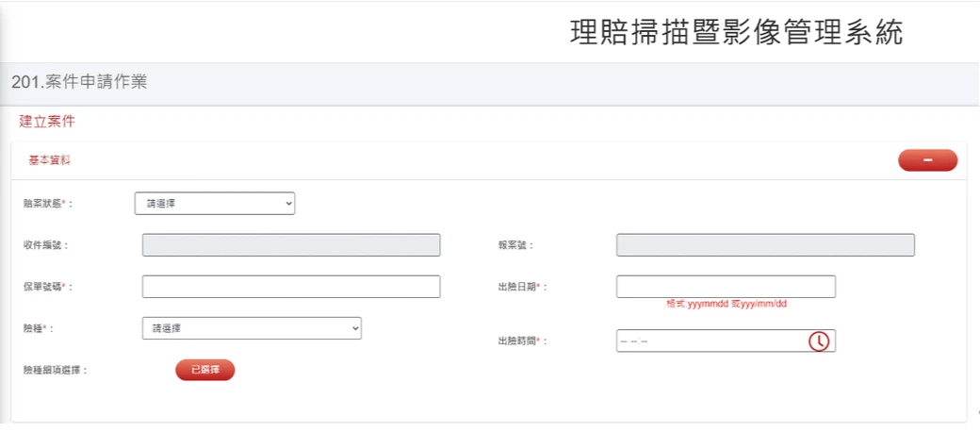The height and width of the screenshot is (432, 980).
Task: Click into the 出險日期 text box
Action: pyautogui.click(x=726, y=287)
